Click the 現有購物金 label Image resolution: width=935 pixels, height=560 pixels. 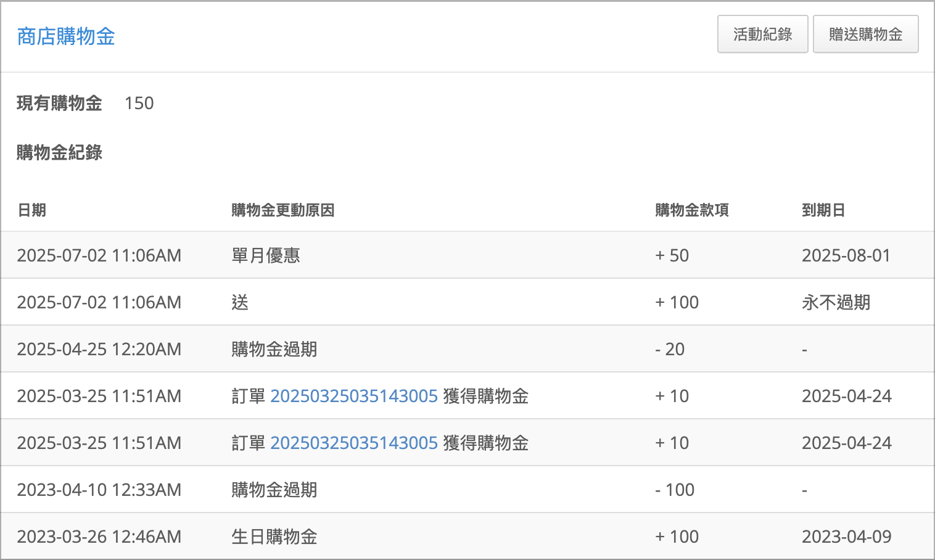click(59, 103)
